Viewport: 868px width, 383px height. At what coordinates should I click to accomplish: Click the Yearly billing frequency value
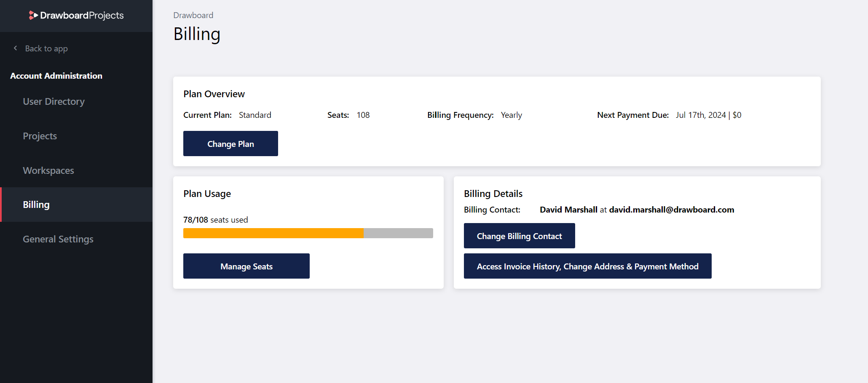click(x=512, y=115)
